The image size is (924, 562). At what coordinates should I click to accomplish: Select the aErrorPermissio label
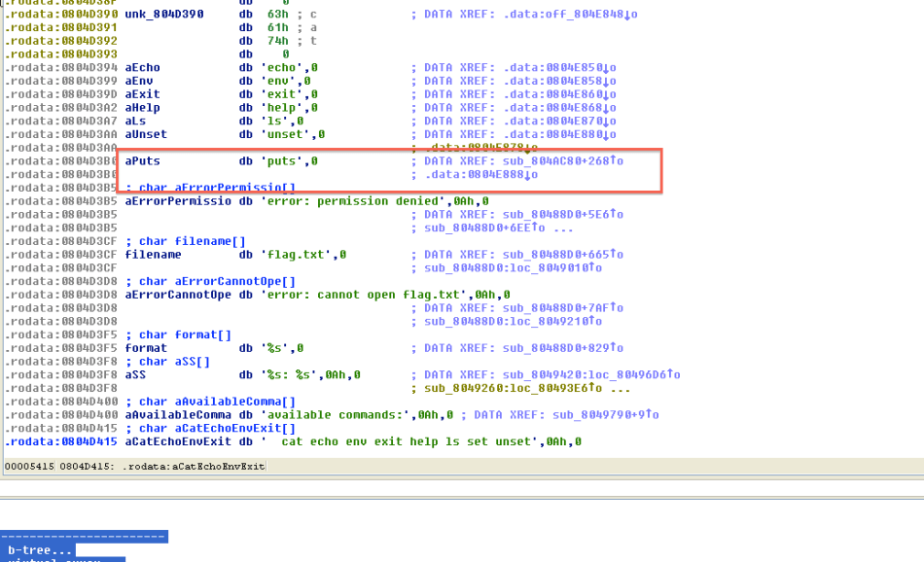pyautogui.click(x=180, y=201)
